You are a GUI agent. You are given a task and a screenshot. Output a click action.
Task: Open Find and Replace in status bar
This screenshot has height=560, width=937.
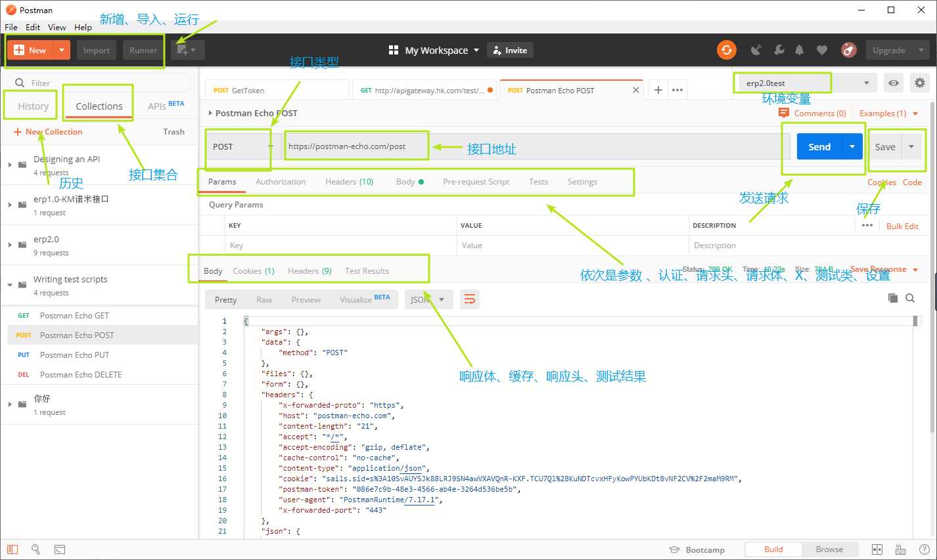(35, 549)
